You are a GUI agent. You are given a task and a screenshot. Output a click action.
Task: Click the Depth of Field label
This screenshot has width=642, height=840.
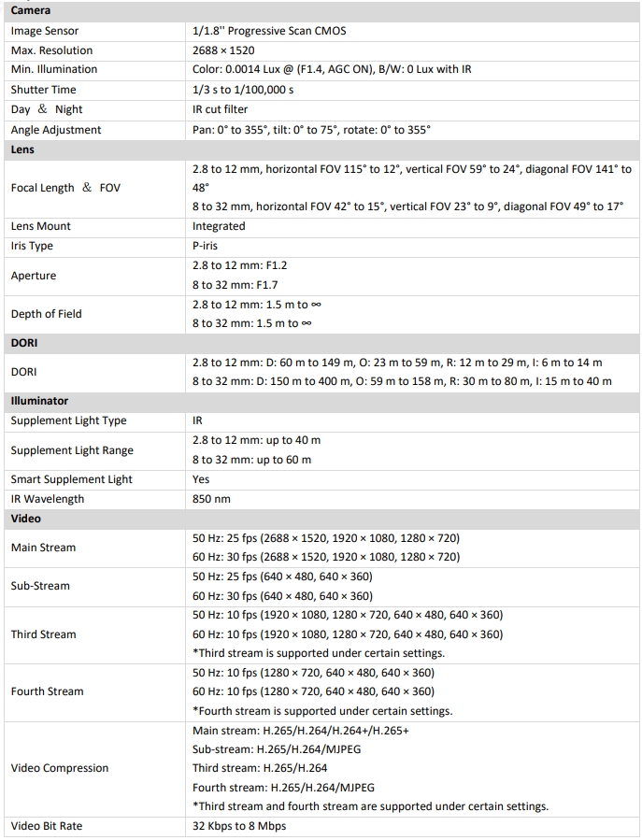(x=46, y=314)
